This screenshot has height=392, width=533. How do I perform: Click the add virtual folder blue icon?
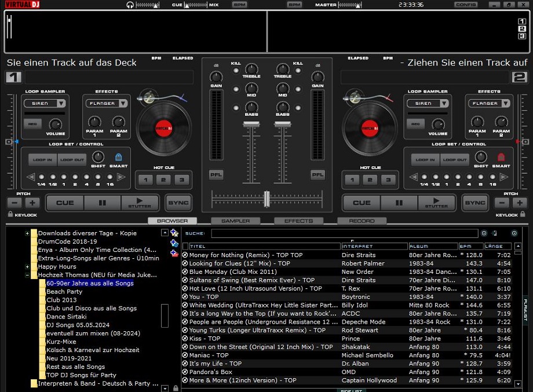pos(174,243)
